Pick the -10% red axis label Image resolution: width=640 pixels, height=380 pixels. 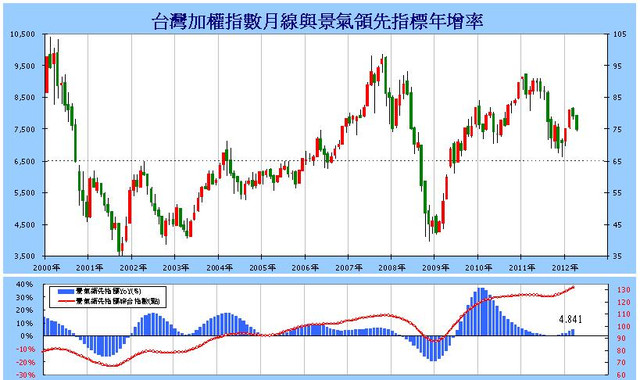[x=24, y=349]
